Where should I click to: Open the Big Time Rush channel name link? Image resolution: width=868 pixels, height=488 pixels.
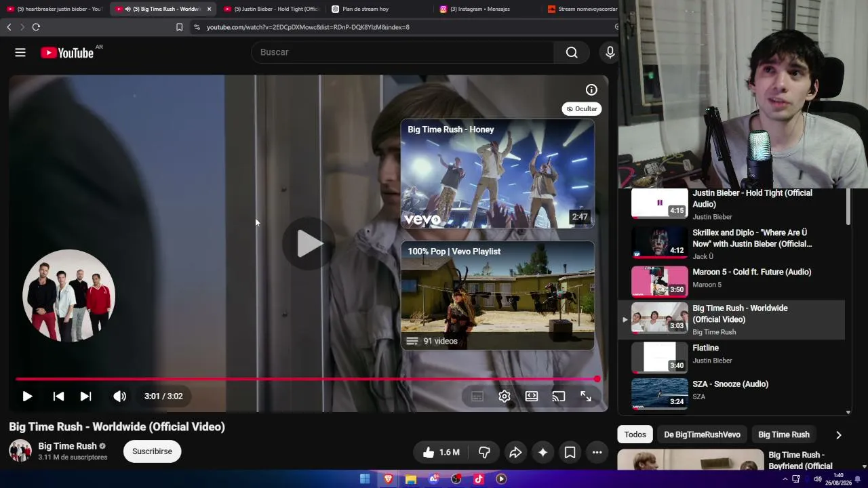(x=68, y=446)
